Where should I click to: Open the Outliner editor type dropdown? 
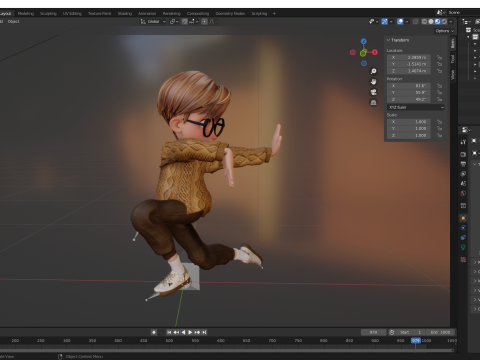tap(466, 22)
